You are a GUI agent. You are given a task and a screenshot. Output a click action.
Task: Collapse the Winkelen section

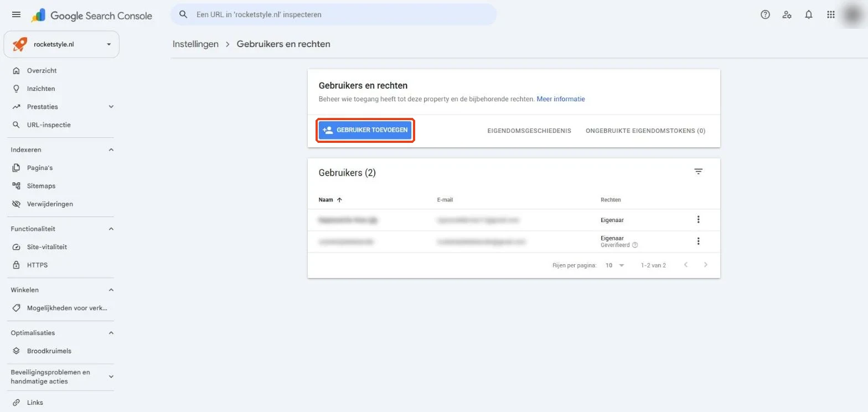(111, 290)
